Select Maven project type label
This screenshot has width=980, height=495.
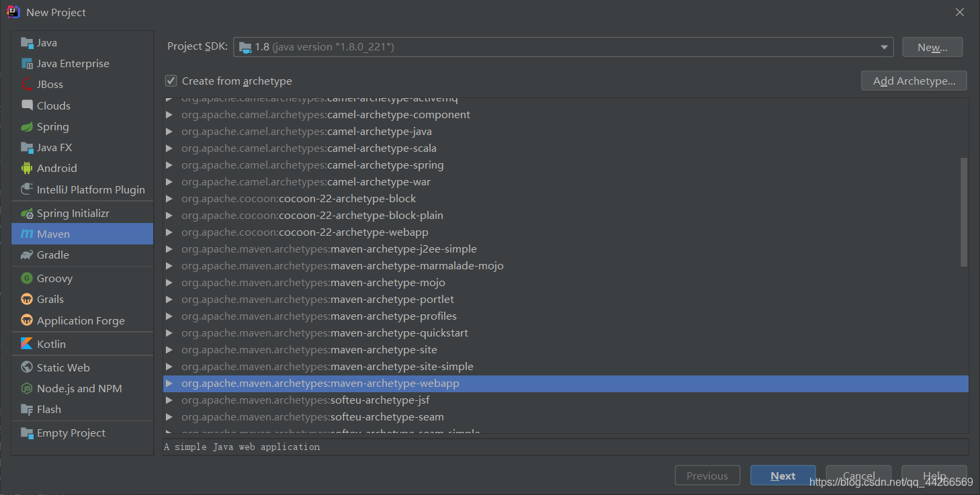(54, 234)
